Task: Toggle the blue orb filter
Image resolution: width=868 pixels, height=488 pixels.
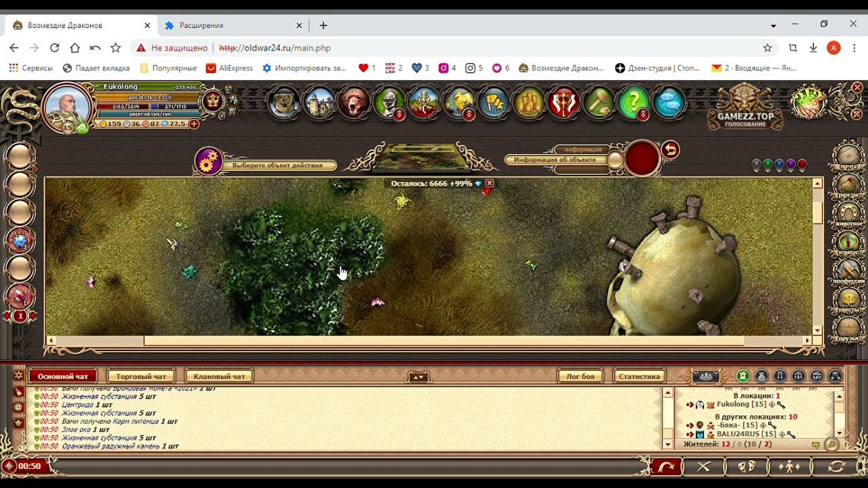Action: [x=780, y=164]
